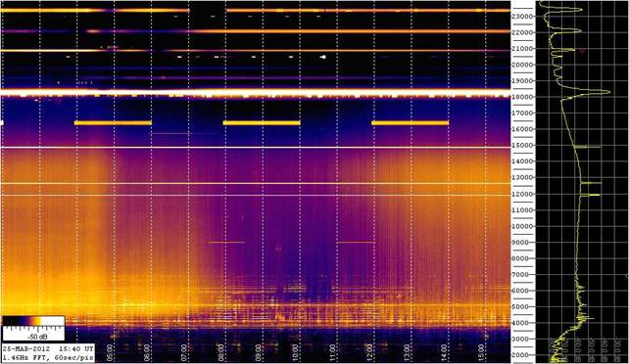Click the -50 dB color scale legend
The height and width of the screenshot is (364, 629).
click(x=33, y=329)
